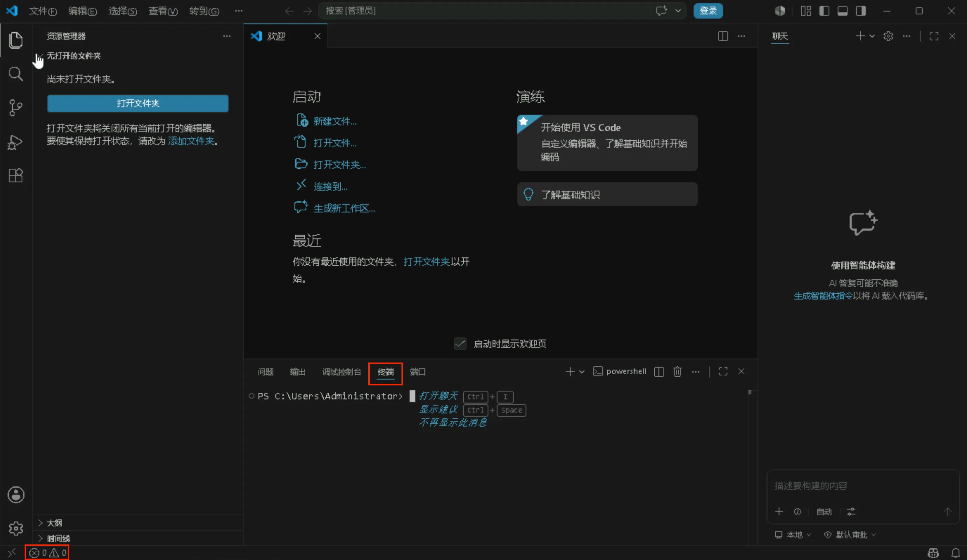Click the 打开文件夹 blue button
This screenshot has width=967, height=560.
click(138, 103)
